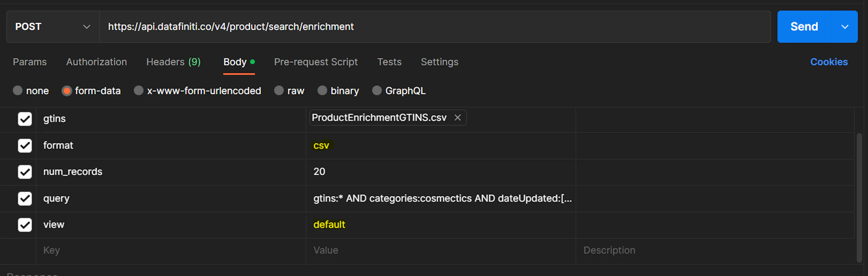
Task: Remove the ProductEnrichmentGTINS.csv file attachment
Action: tap(457, 117)
